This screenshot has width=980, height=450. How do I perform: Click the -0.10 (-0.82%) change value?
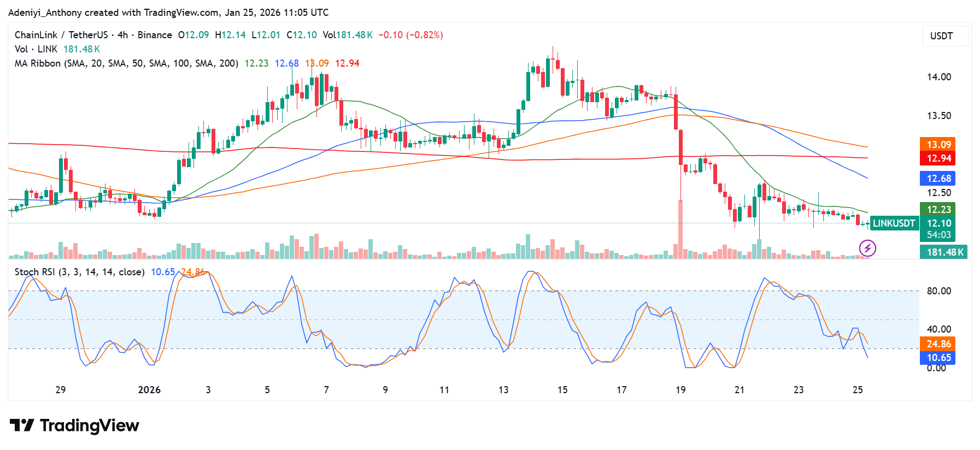pyautogui.click(x=410, y=35)
